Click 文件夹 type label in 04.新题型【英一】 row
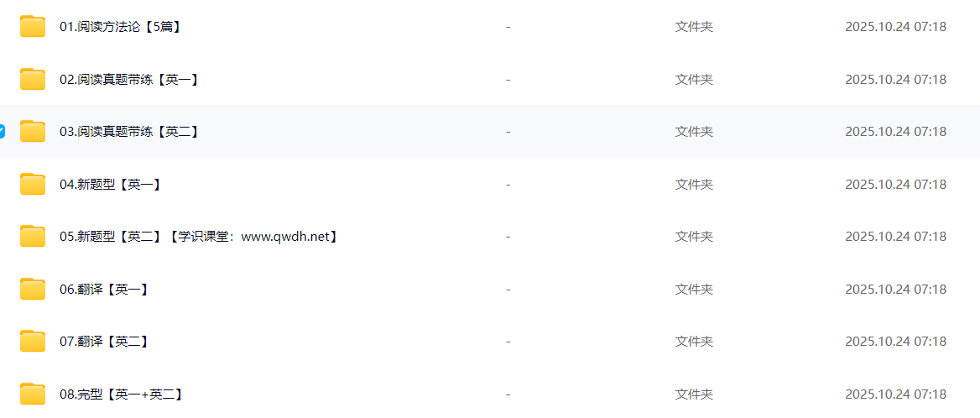 tap(694, 185)
